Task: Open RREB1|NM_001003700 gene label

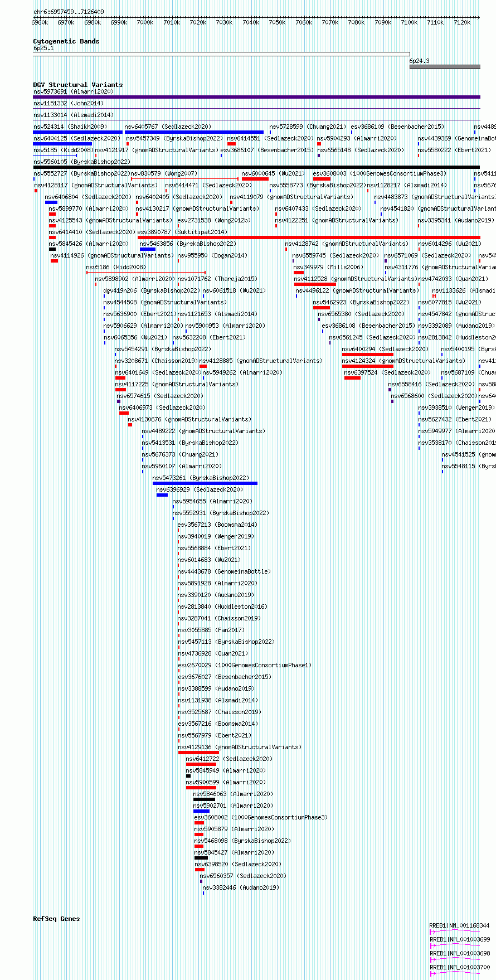Action: pyautogui.click(x=460, y=967)
